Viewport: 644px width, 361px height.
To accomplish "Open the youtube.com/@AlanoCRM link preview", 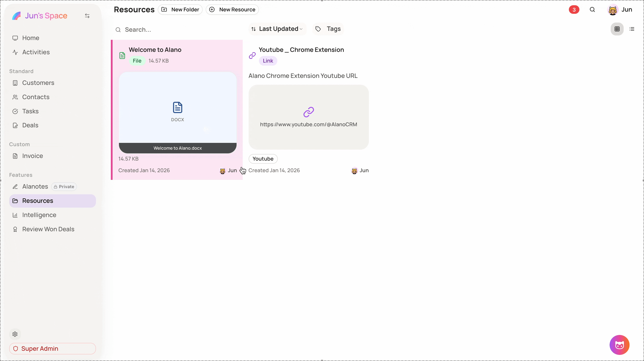I will (x=308, y=117).
